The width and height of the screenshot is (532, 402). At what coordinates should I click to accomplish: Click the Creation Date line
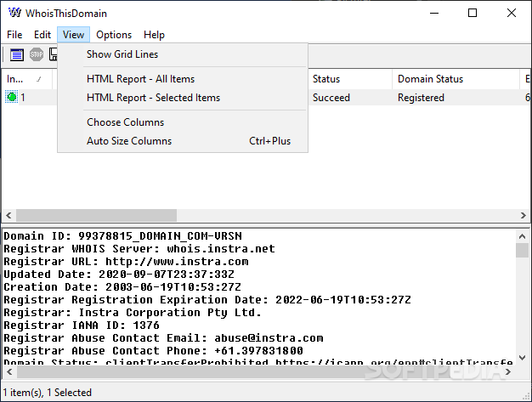pyautogui.click(x=122, y=287)
